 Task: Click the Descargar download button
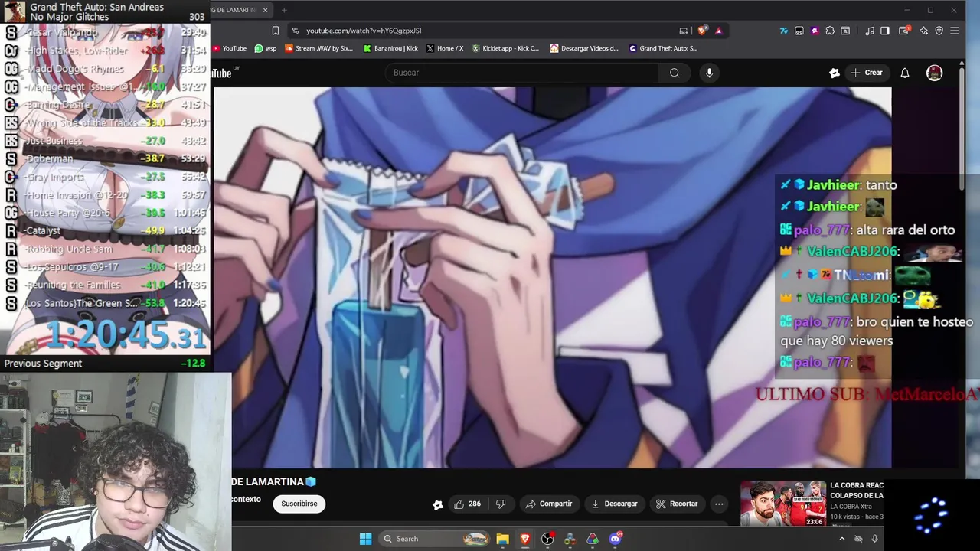tap(614, 504)
